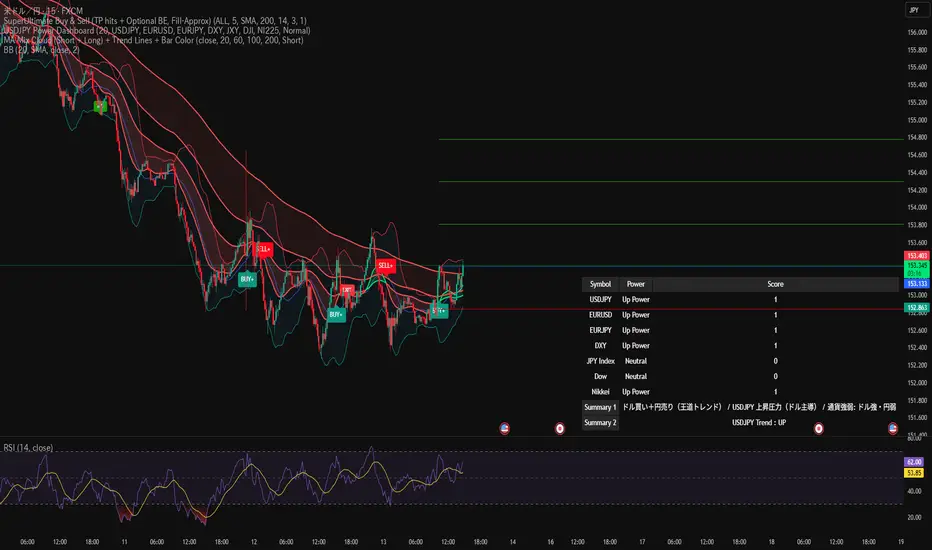
Task: Click the purple 62.00 RSI value label
Action: (x=914, y=462)
